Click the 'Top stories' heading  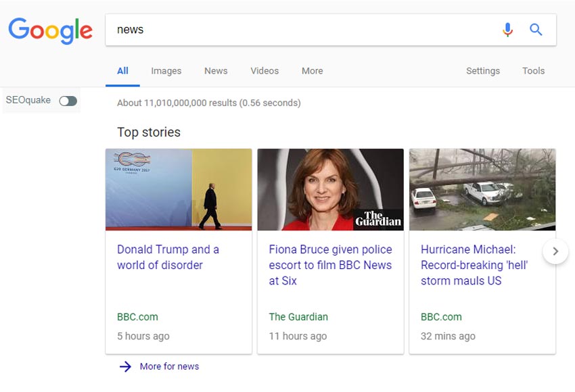pyautogui.click(x=149, y=132)
